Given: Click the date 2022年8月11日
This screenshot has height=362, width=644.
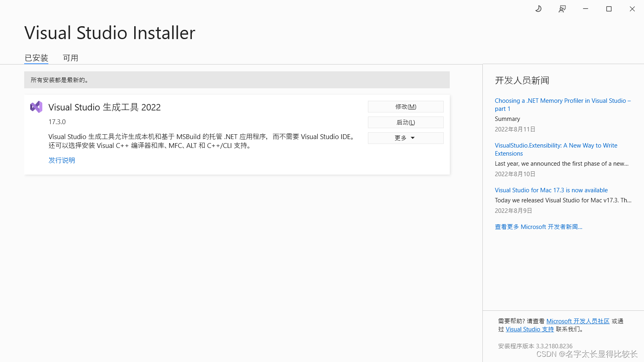Looking at the screenshot, I should click(515, 129).
